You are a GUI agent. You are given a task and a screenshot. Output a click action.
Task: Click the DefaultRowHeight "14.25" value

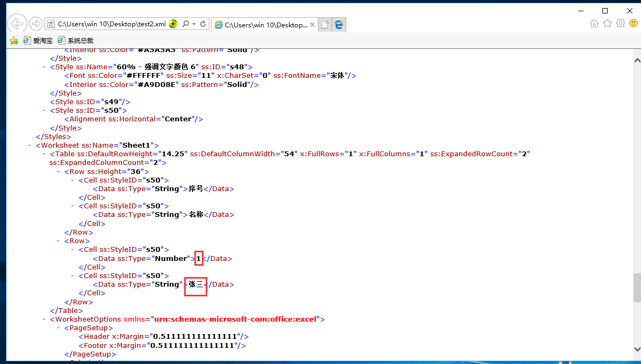coord(173,154)
